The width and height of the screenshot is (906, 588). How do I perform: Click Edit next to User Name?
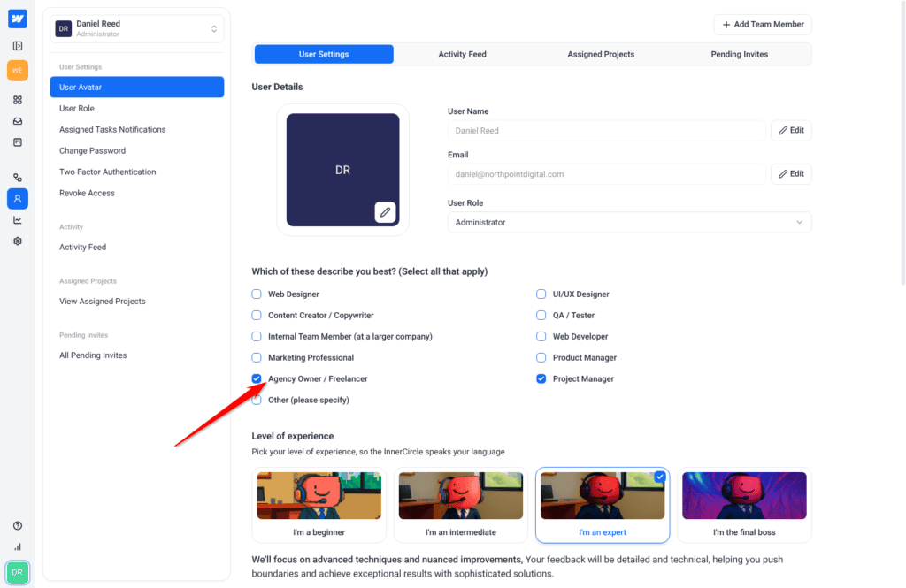791,131
